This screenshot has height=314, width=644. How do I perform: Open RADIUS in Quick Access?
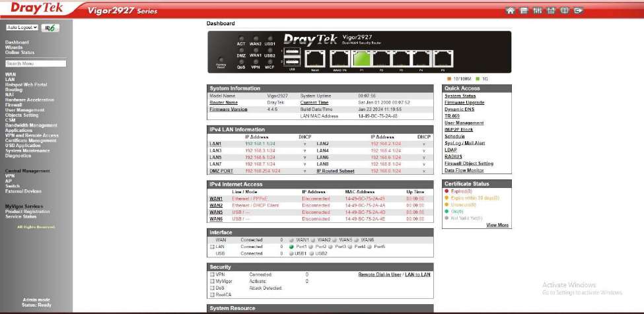pyautogui.click(x=453, y=156)
